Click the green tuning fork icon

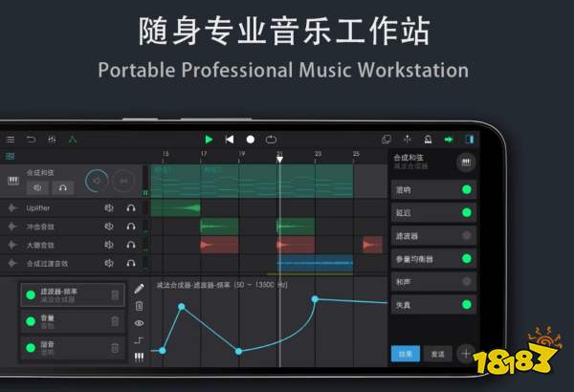coord(73,140)
